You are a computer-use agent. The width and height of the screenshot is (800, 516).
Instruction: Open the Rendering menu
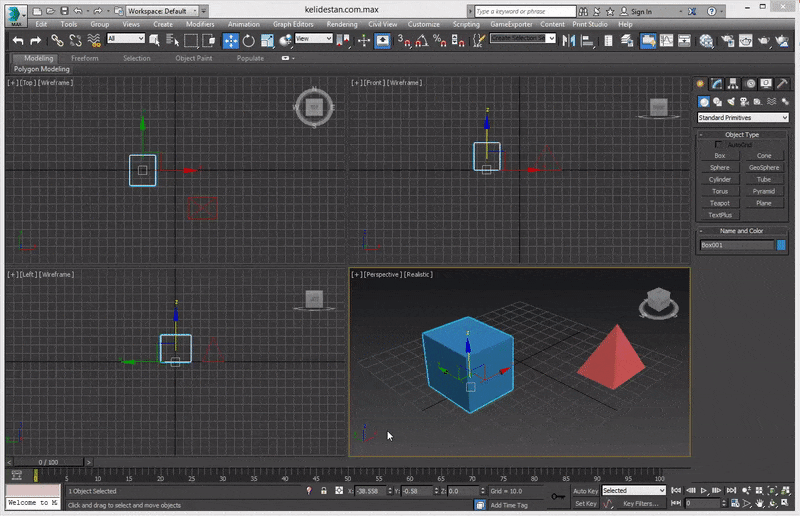tap(342, 24)
